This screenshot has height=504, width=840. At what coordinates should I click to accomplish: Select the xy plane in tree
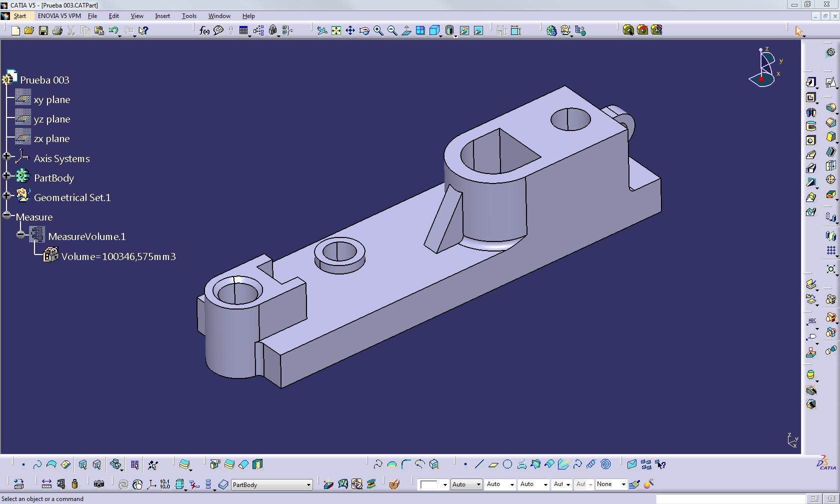click(x=52, y=99)
